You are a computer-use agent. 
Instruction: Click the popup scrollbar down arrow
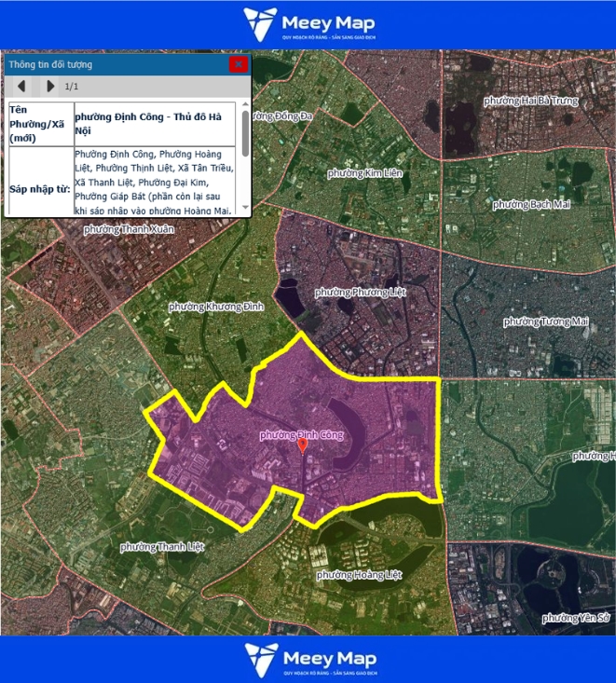(245, 208)
